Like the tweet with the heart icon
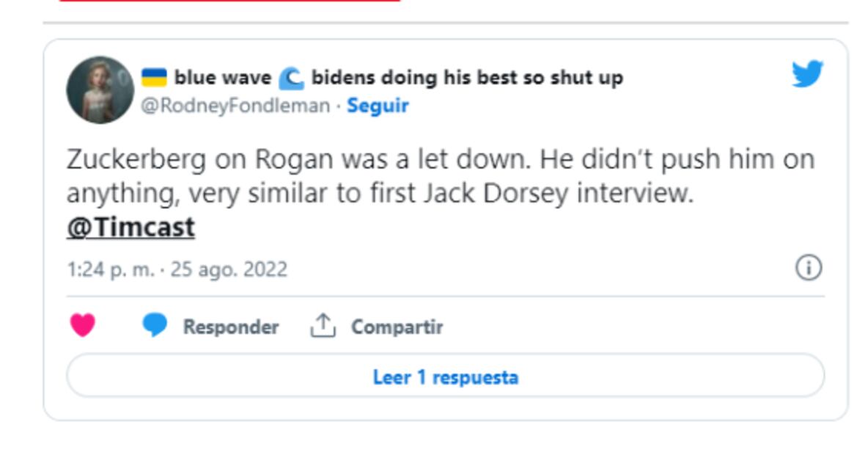Image resolution: width=868 pixels, height=455 pixels. pyautogui.click(x=82, y=325)
